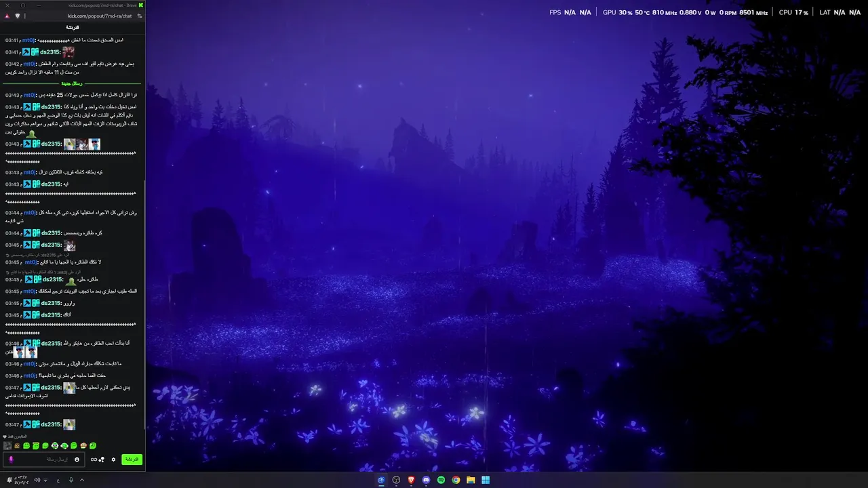Screen dimensions: 868x488
Task: Open the screenshot tool in taskbar
Action: point(381,480)
